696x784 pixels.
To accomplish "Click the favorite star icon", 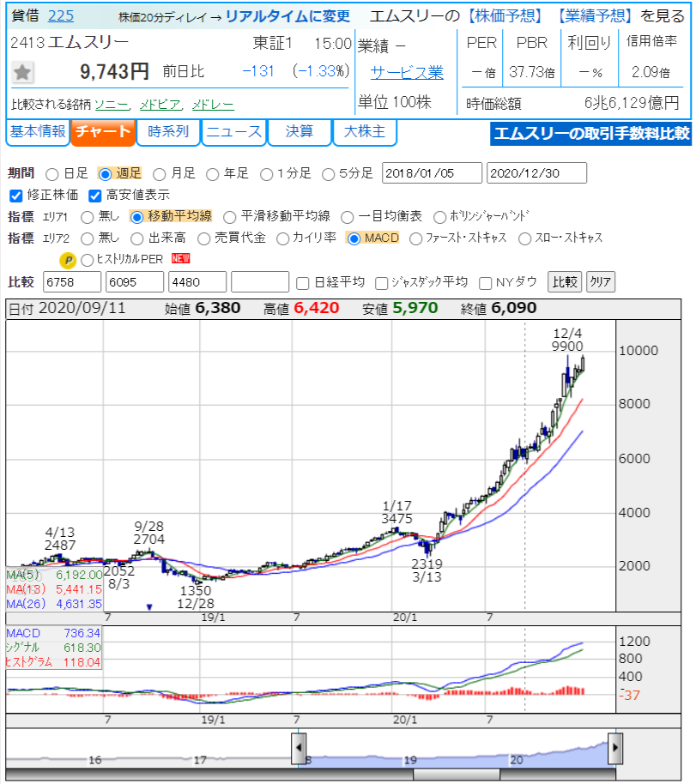I will 22,73.
